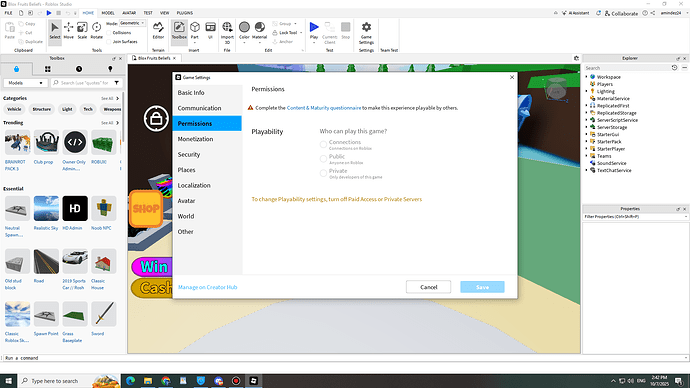Switch to the AVATAR ribbon tab

[x=129, y=13]
